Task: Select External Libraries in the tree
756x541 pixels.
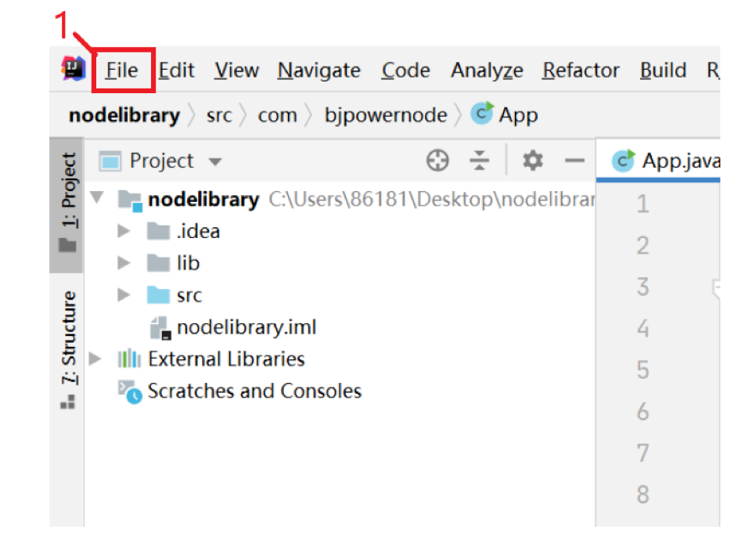Action: (x=340, y=359)
